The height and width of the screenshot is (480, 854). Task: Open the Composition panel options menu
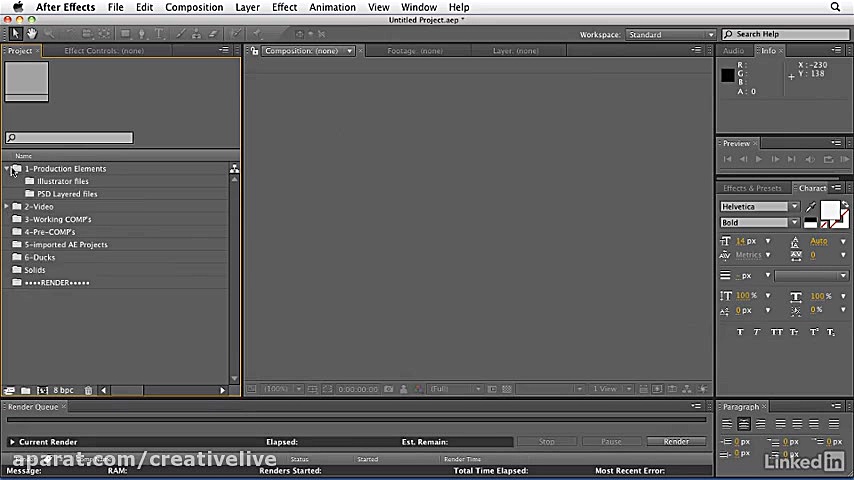pyautogui.click(x=696, y=50)
